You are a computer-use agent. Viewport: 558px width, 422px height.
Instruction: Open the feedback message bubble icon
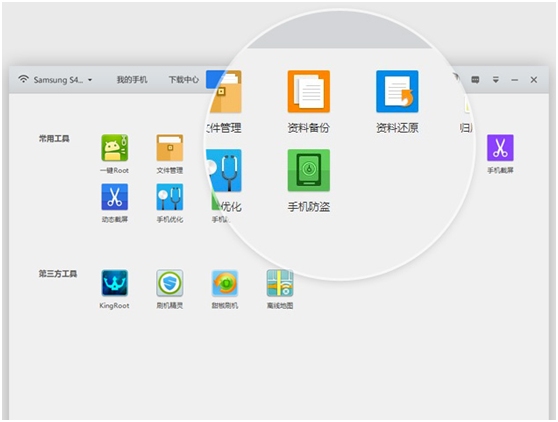coord(475,79)
